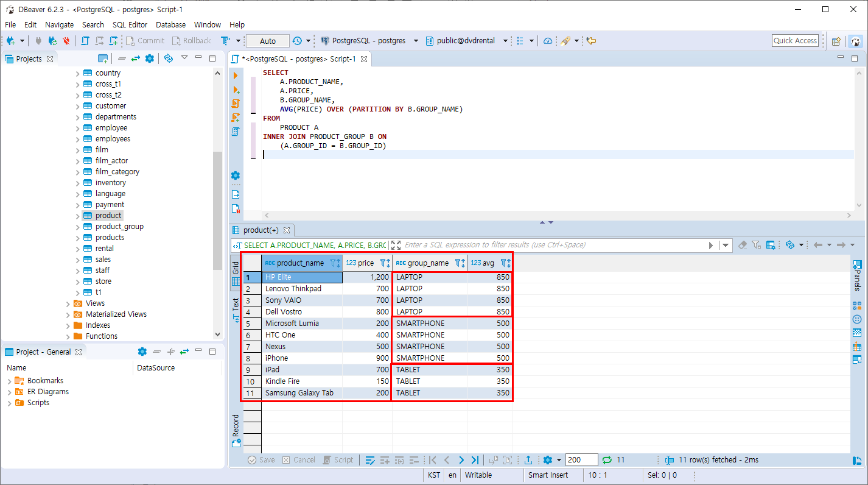
Task: Toggle Link with editor in Projects
Action: coord(135,58)
